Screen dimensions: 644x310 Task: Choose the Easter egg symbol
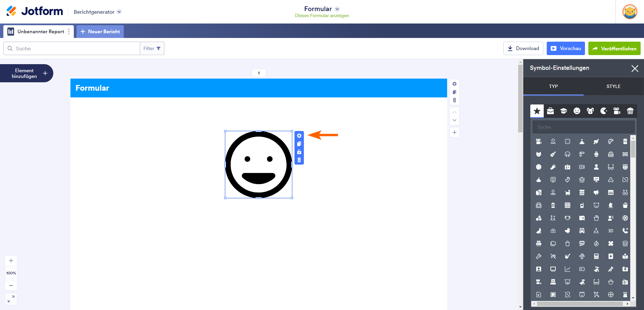[596, 154]
